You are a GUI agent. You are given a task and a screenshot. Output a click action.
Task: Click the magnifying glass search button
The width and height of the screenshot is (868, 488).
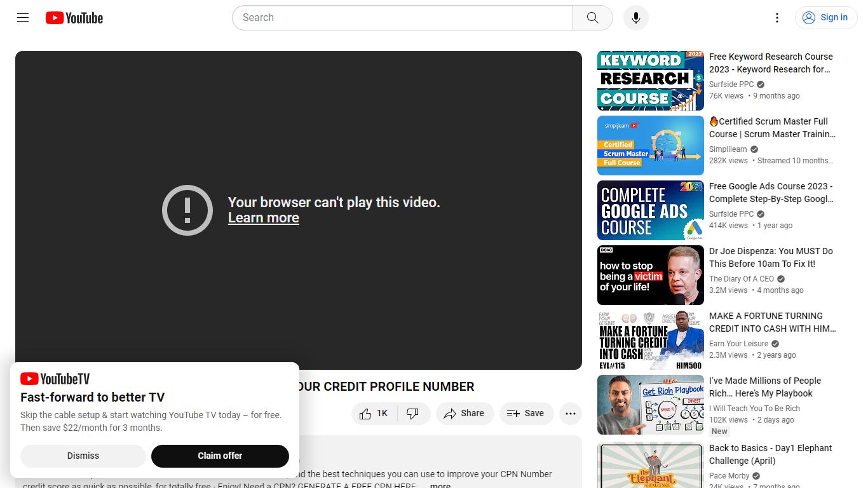tap(592, 18)
